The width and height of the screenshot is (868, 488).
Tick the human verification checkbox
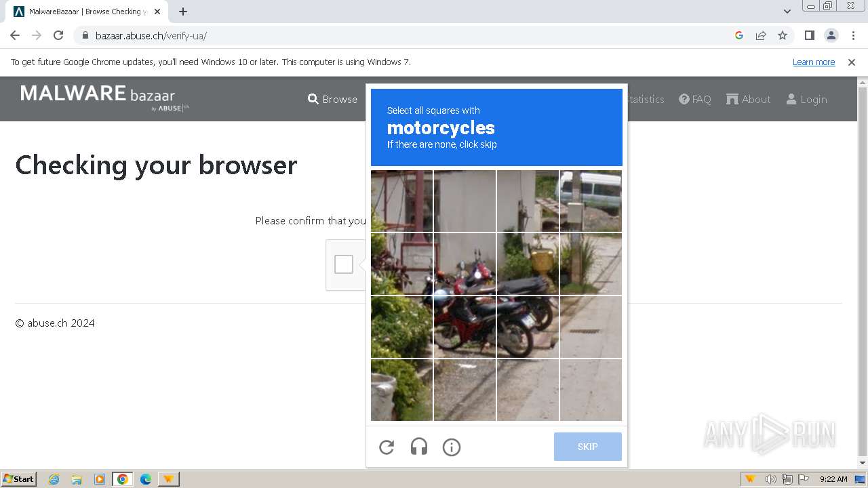pyautogui.click(x=344, y=264)
